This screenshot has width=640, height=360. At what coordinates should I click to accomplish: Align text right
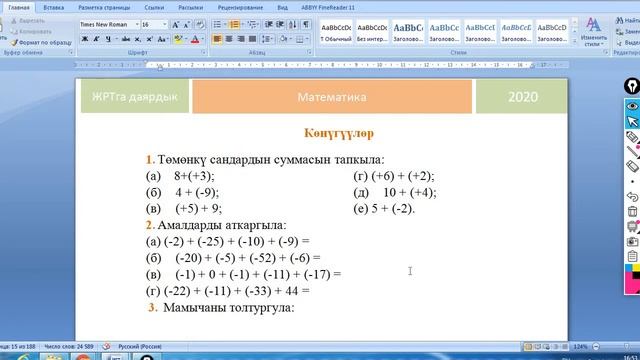pyautogui.click(x=241, y=39)
